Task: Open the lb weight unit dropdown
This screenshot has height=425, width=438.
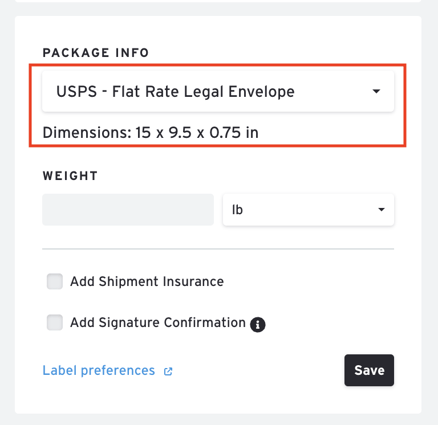Action: click(308, 210)
